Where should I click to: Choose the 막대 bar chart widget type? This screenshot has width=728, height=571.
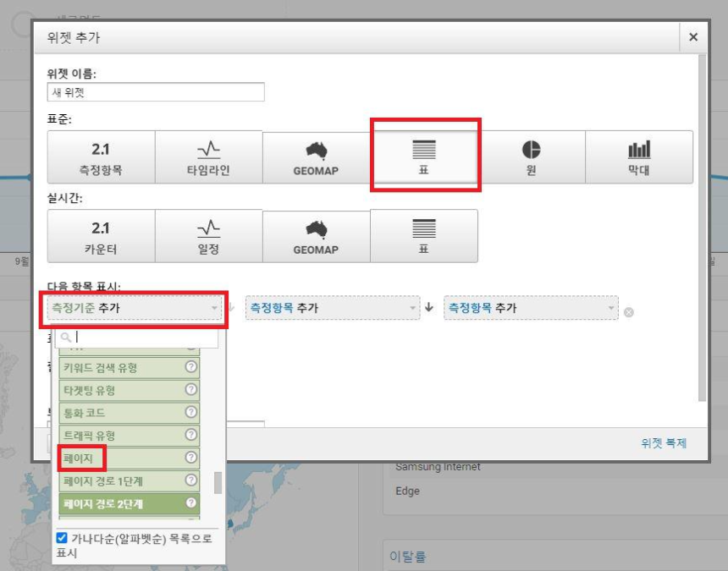click(639, 156)
